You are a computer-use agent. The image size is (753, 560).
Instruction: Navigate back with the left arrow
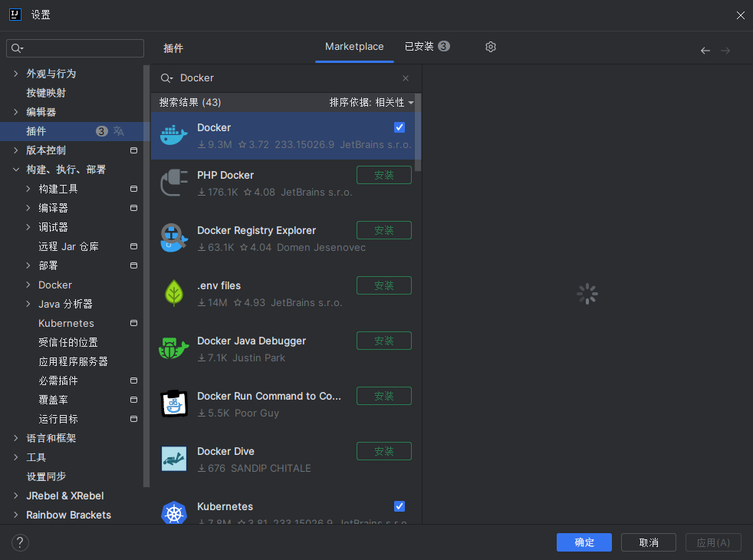pyautogui.click(x=705, y=51)
